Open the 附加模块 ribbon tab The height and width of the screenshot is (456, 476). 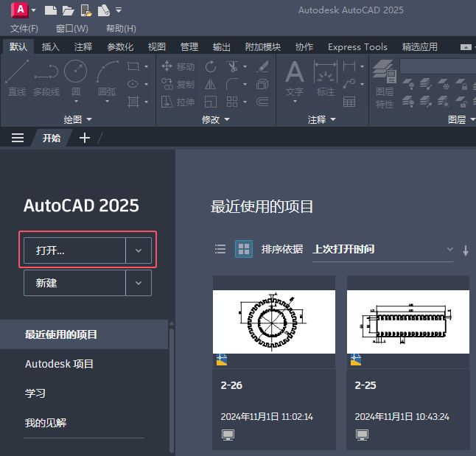pyautogui.click(x=262, y=46)
